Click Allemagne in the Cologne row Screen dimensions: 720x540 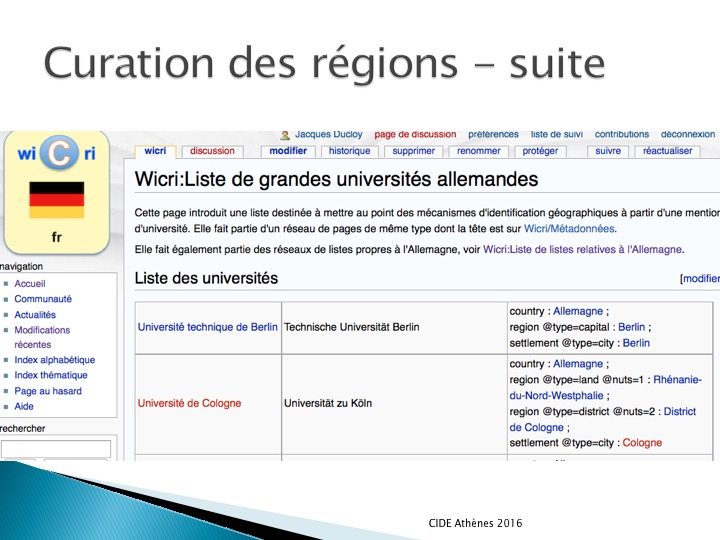tap(578, 364)
